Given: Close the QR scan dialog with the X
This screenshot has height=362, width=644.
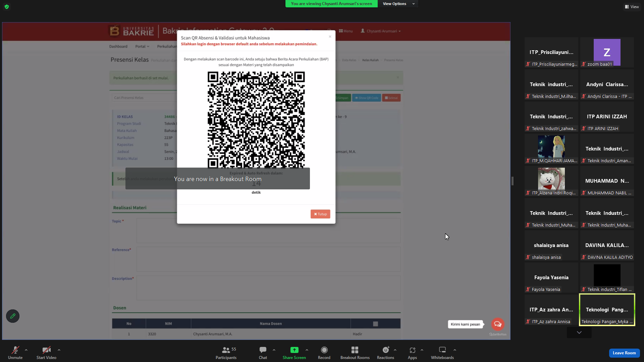Looking at the screenshot, I should click(330, 37).
